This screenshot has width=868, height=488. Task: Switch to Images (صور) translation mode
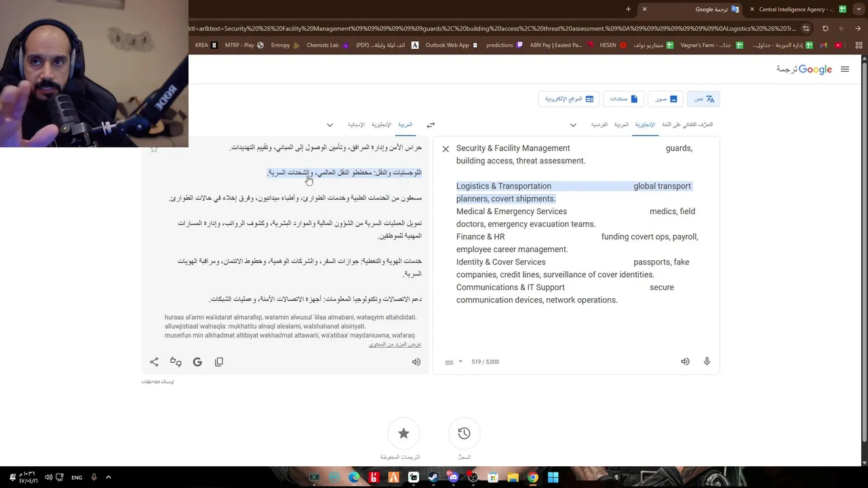point(665,99)
